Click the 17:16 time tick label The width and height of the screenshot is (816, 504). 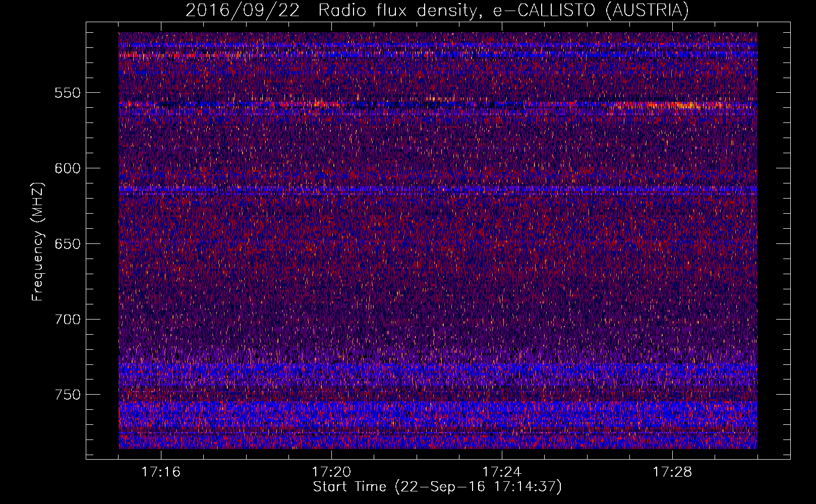click(161, 472)
